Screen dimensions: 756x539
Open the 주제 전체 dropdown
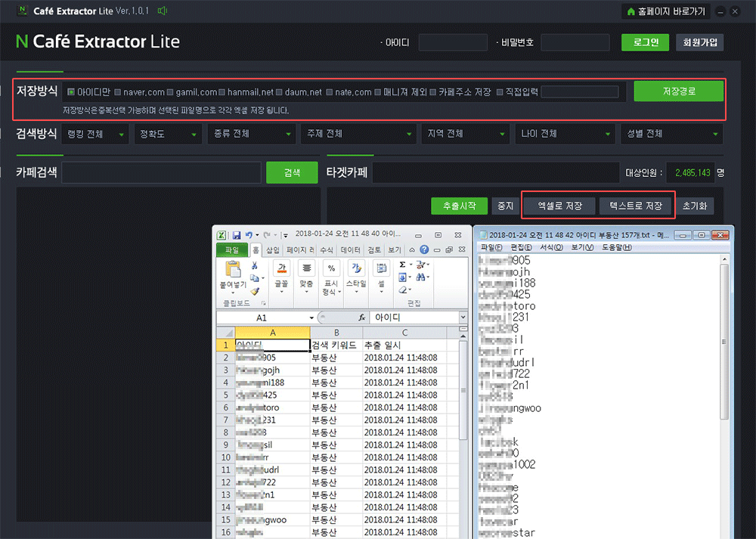pos(358,134)
